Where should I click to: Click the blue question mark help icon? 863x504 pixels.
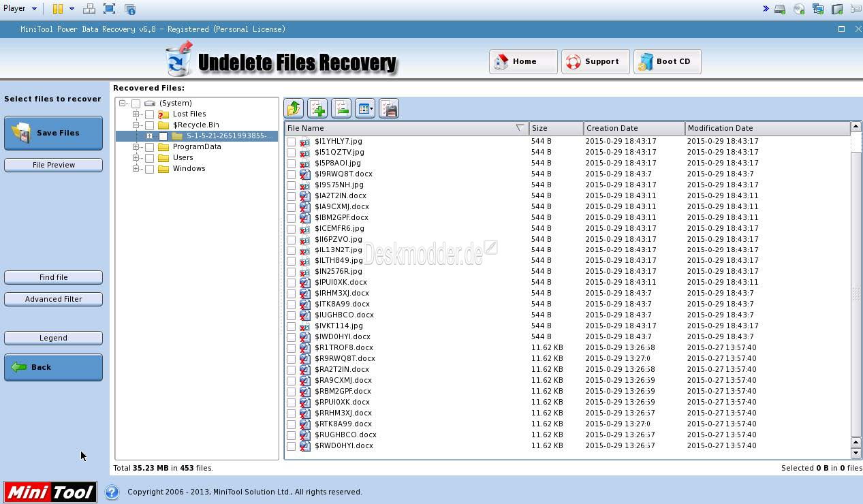click(x=112, y=492)
